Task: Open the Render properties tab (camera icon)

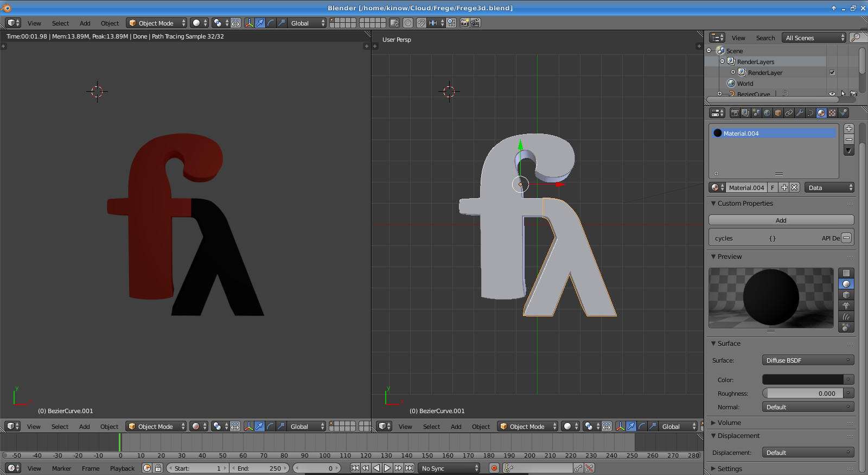Action: [735, 113]
